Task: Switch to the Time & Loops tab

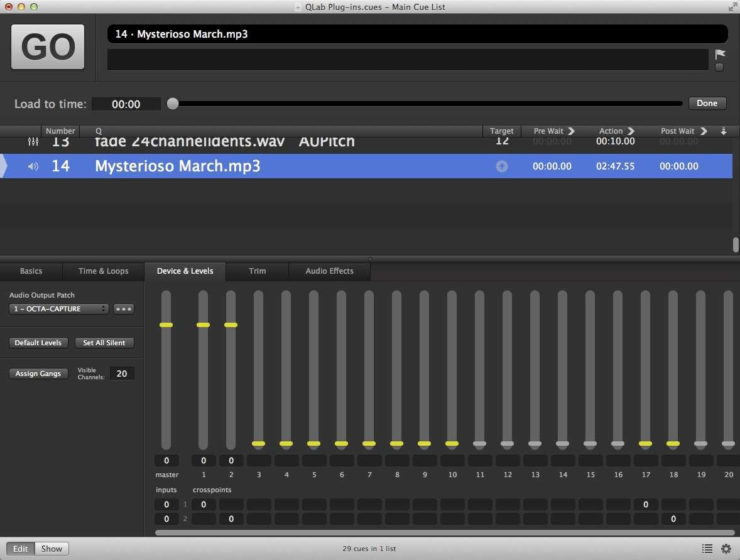Action: coord(103,271)
